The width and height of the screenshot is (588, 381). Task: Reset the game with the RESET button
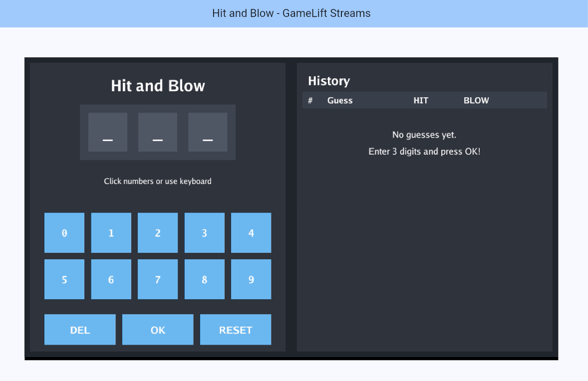pyautogui.click(x=236, y=330)
